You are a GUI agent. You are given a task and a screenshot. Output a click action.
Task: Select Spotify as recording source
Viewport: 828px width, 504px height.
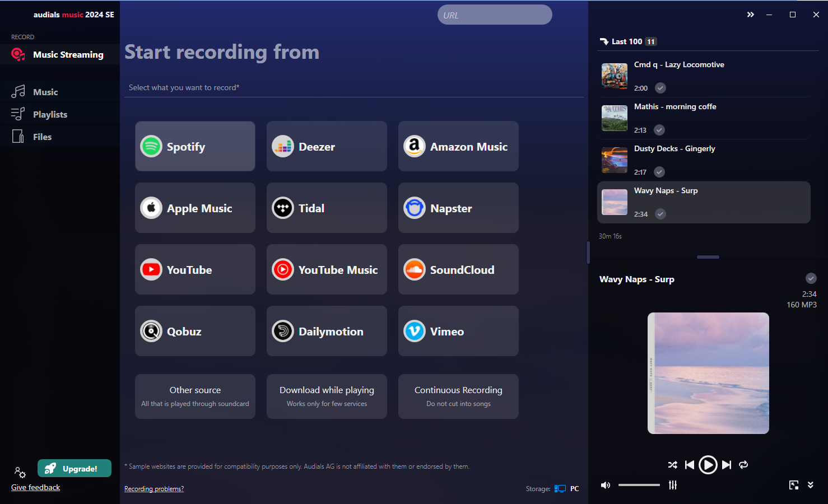tap(195, 146)
